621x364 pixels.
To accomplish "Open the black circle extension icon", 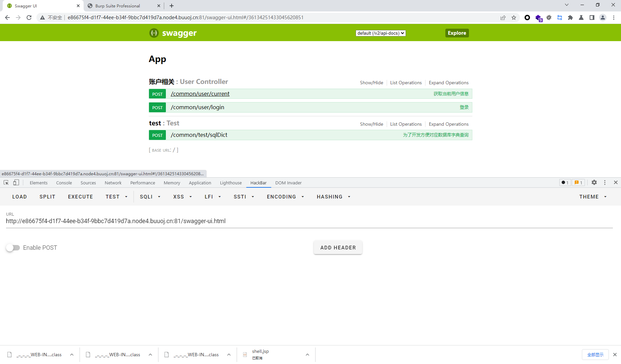I will tap(527, 18).
